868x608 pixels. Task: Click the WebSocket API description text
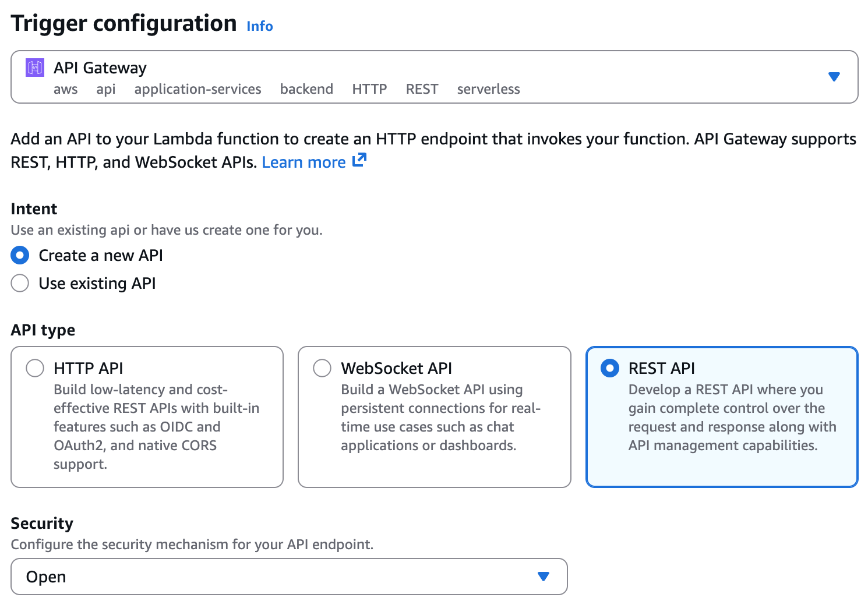pyautogui.click(x=440, y=418)
